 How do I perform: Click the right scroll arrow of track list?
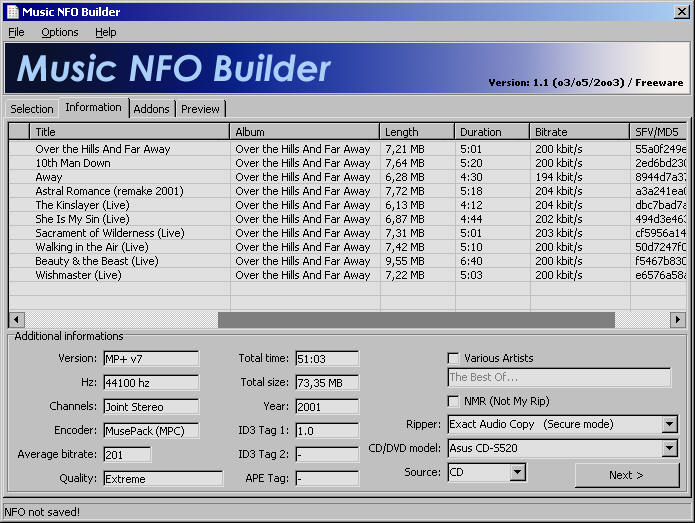[x=677, y=320]
